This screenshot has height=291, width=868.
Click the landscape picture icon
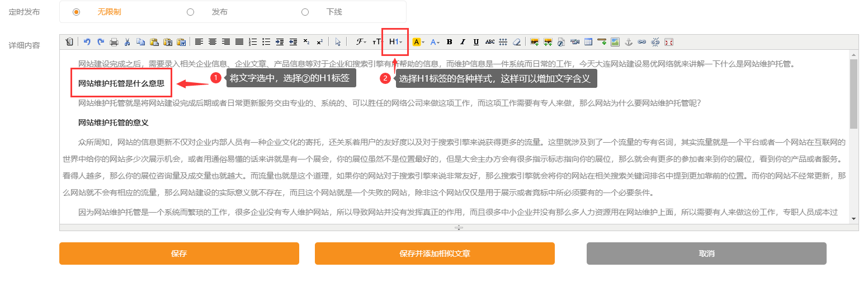(615, 42)
